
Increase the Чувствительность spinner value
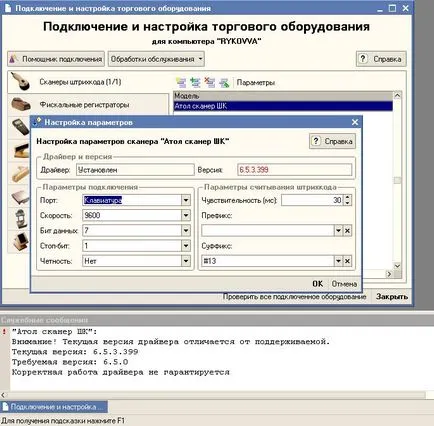pos(348,197)
